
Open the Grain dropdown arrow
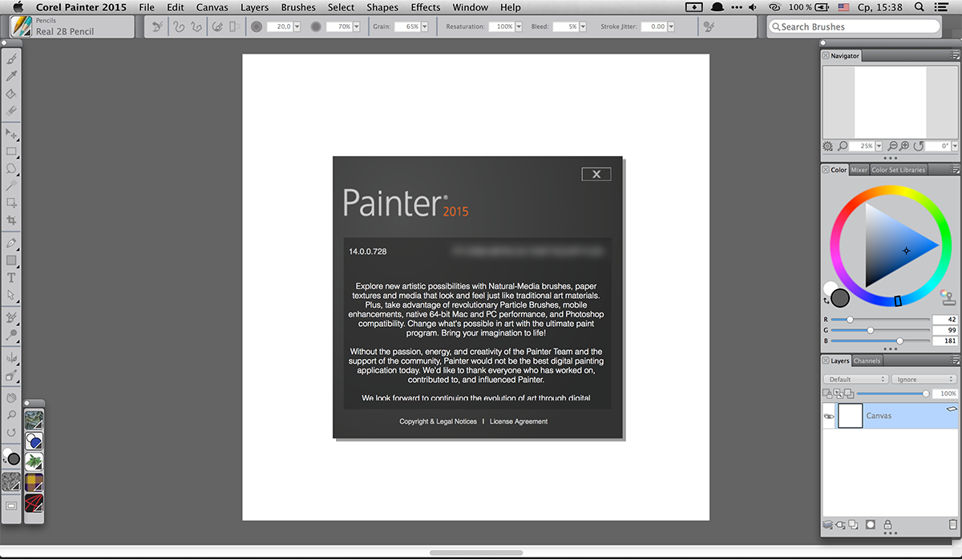point(425,26)
